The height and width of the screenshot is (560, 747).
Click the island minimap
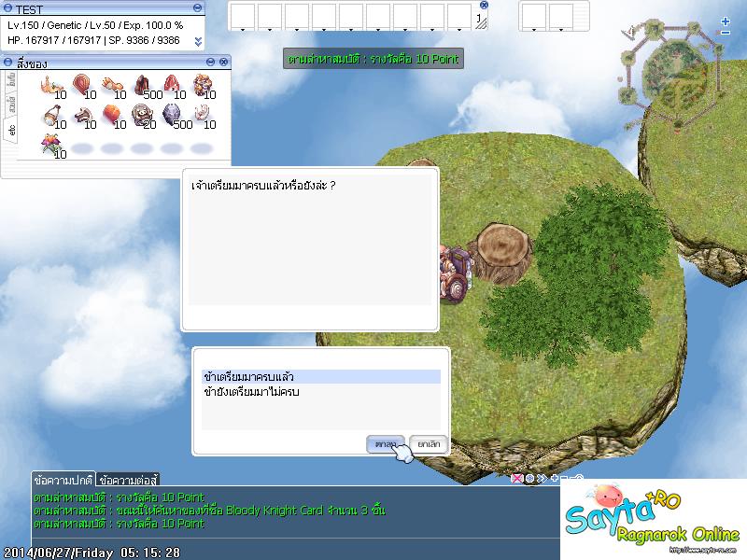[669, 74]
